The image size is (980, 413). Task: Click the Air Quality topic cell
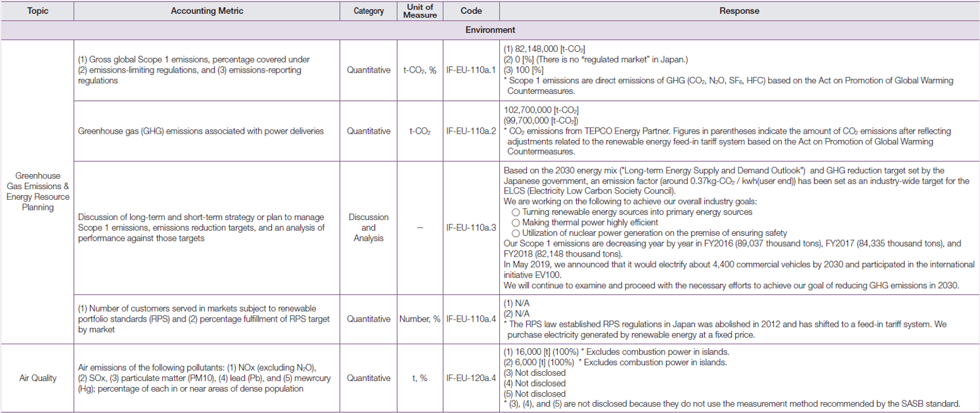[x=37, y=378]
